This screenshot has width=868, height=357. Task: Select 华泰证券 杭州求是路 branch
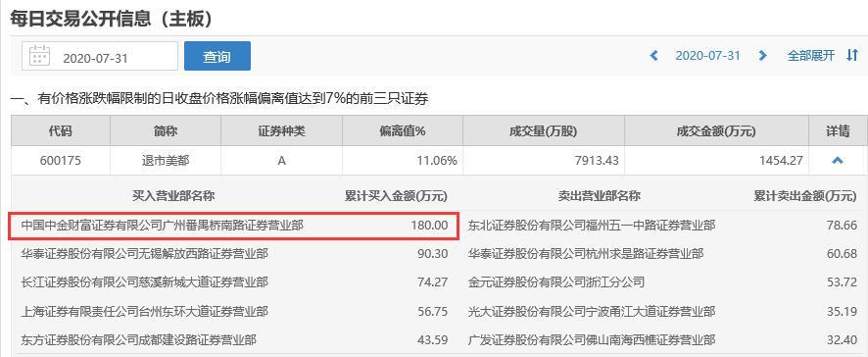(x=586, y=254)
